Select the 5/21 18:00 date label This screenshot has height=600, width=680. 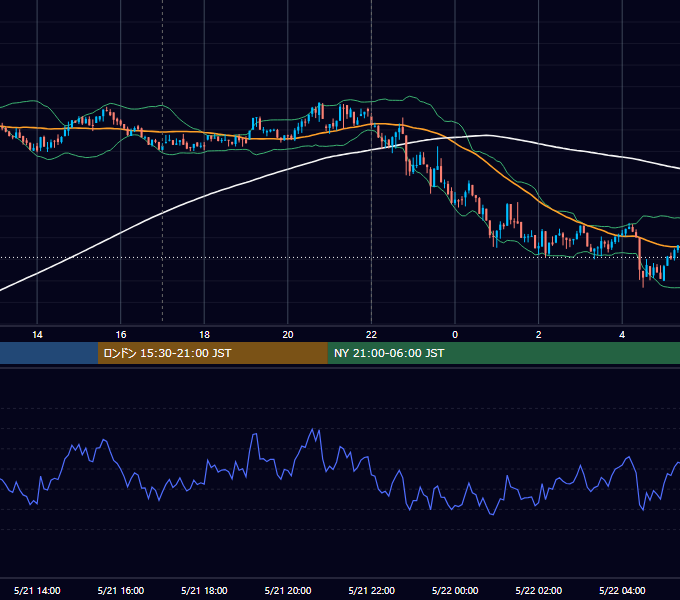pyautogui.click(x=204, y=590)
